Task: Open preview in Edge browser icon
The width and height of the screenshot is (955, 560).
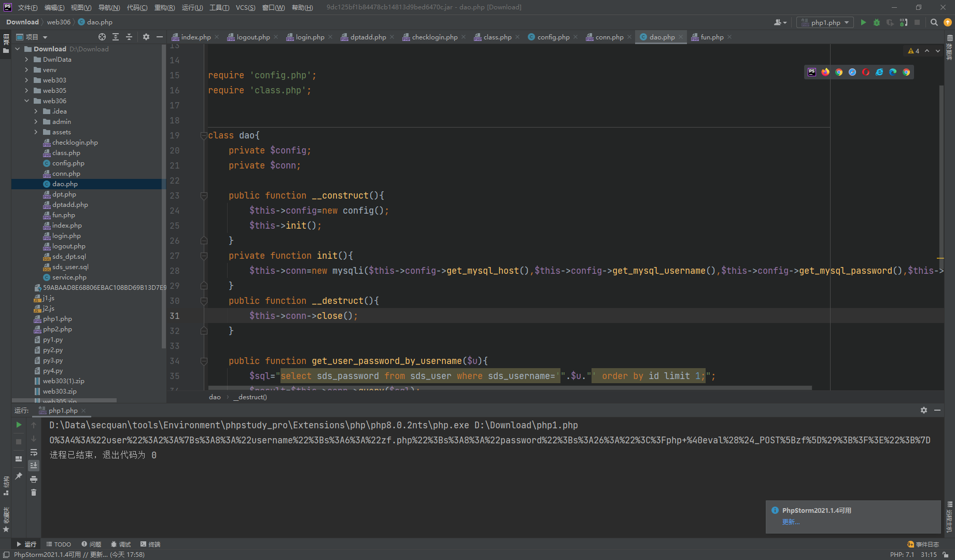Action: [x=893, y=72]
